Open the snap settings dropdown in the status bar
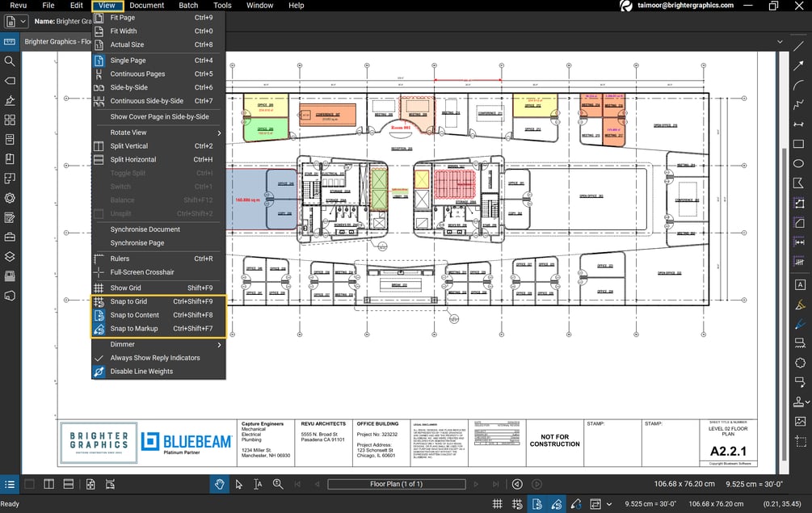 point(608,503)
